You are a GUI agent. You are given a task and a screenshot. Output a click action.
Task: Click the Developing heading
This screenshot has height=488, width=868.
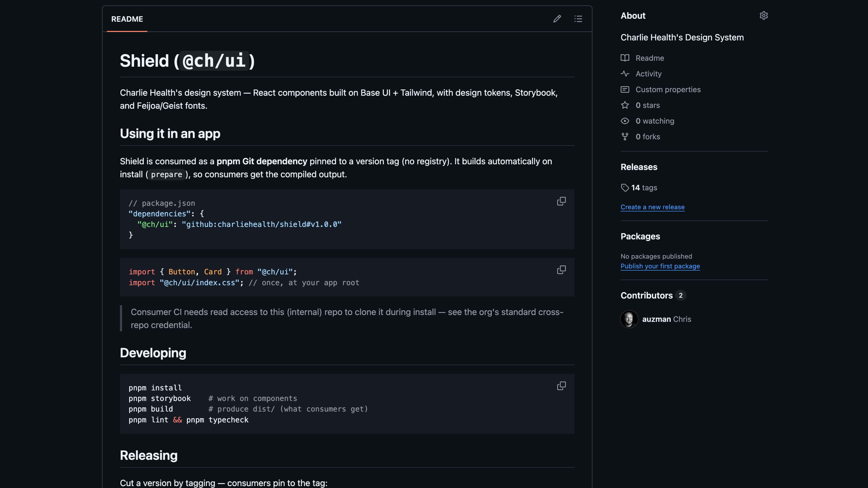[x=153, y=353]
